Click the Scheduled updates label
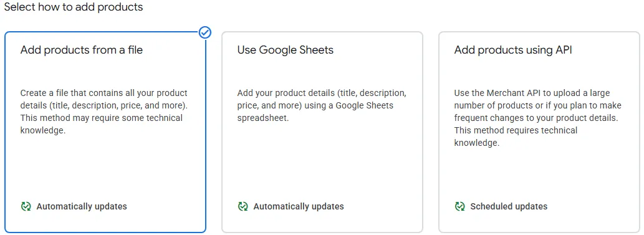The width and height of the screenshot is (644, 235). coord(509,206)
